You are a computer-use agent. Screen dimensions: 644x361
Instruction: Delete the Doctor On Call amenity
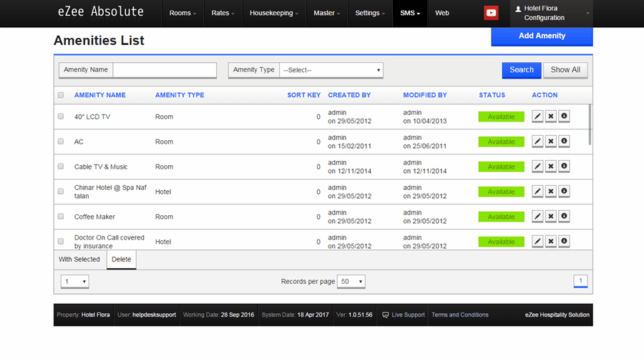[x=551, y=242]
